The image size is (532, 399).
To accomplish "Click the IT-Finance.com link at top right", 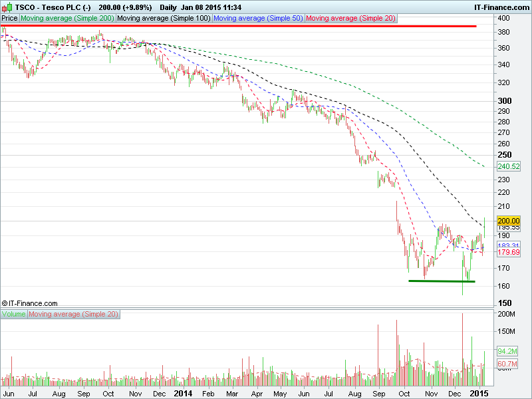I will click(x=501, y=7).
